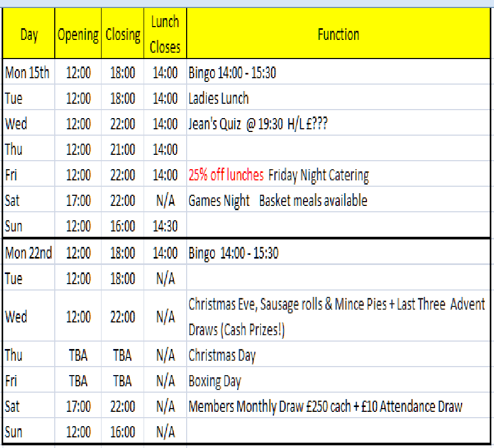
Task: Select the 'Mon 22nd' cell
Action: (x=29, y=253)
